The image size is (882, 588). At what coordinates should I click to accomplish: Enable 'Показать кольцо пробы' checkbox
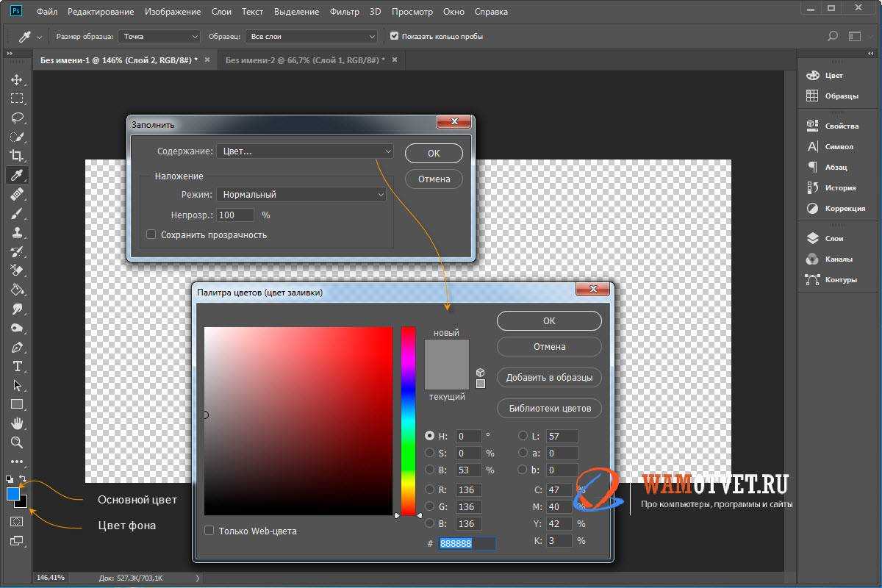[394, 36]
